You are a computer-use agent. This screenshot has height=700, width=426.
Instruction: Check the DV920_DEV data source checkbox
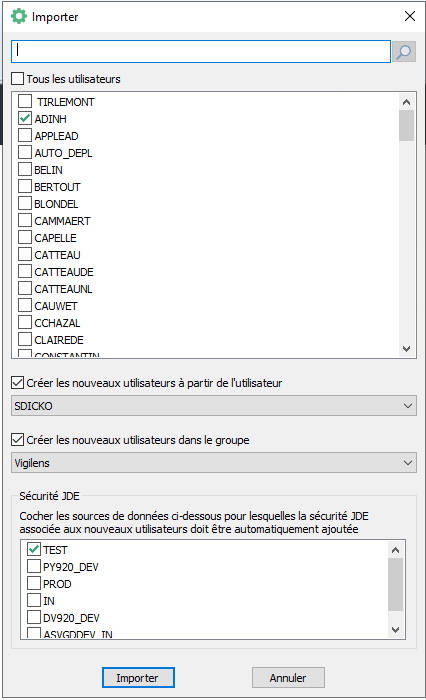click(x=34, y=617)
